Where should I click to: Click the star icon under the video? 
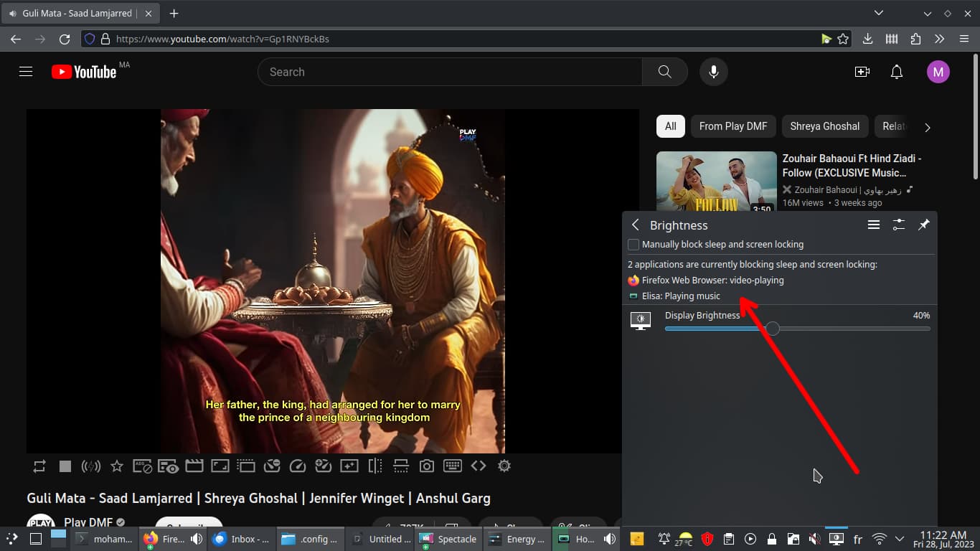click(117, 466)
